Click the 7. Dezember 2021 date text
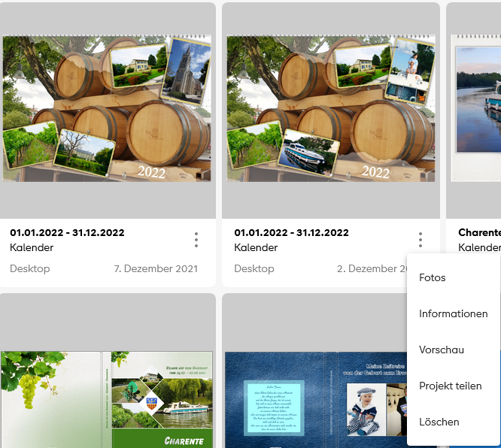Image resolution: width=501 pixels, height=448 pixels. 156,268
